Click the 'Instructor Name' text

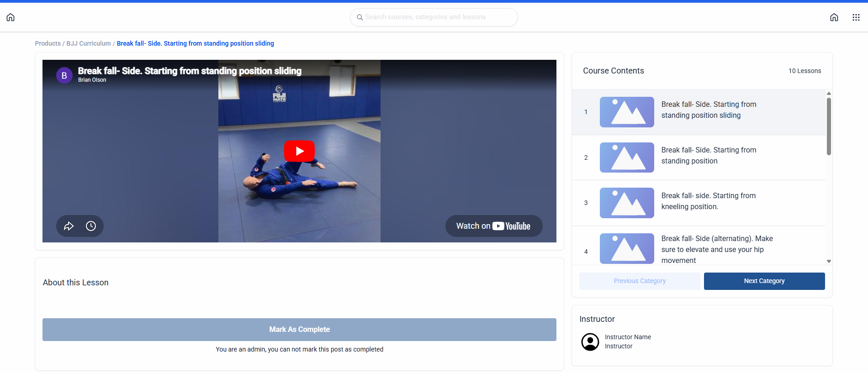point(628,337)
